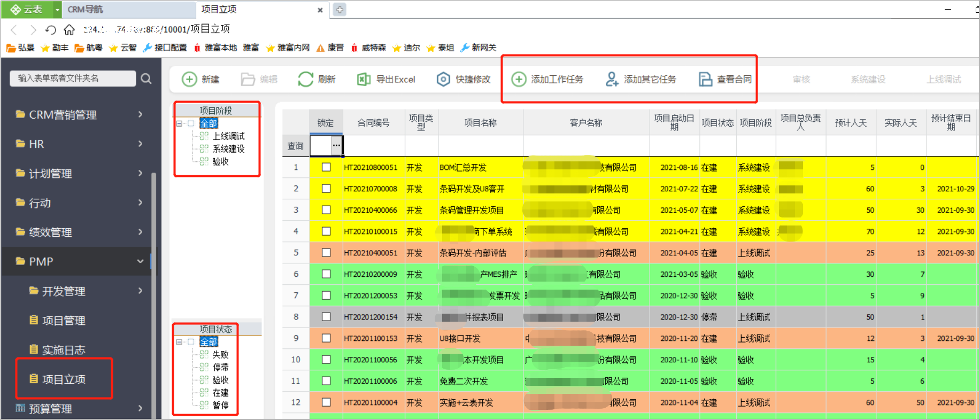The width and height of the screenshot is (980, 420).
Task: Click the 添加工作任务 plus icon
Action: (x=519, y=79)
